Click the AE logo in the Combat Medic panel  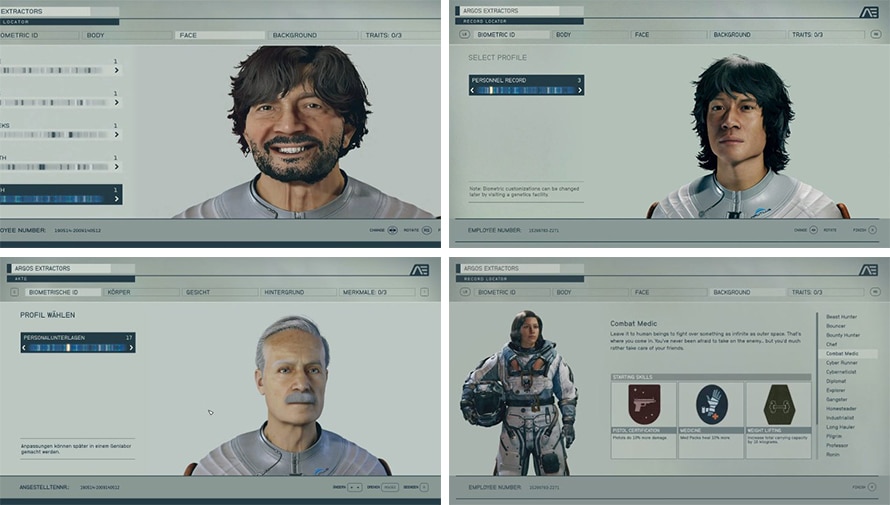pos(868,270)
